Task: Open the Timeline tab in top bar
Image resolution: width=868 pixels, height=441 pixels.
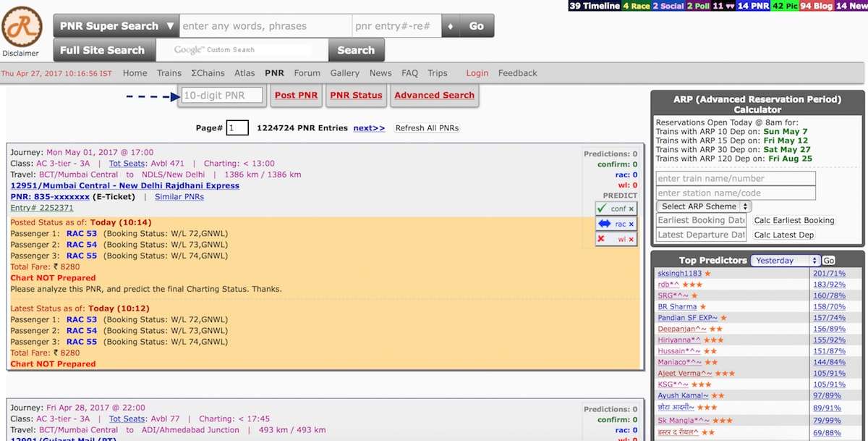Action: (595, 6)
